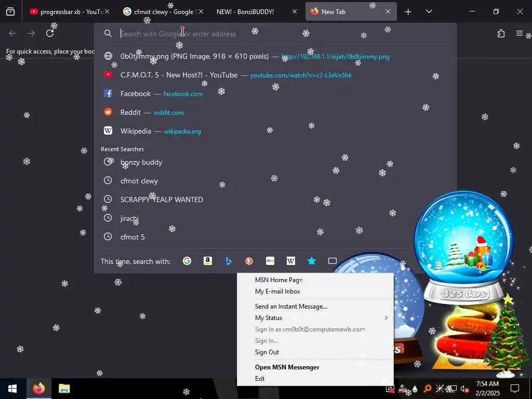This screenshot has width=532, height=399.
Task: Open the Extensions puzzle-piece menu
Action: coord(501,33)
